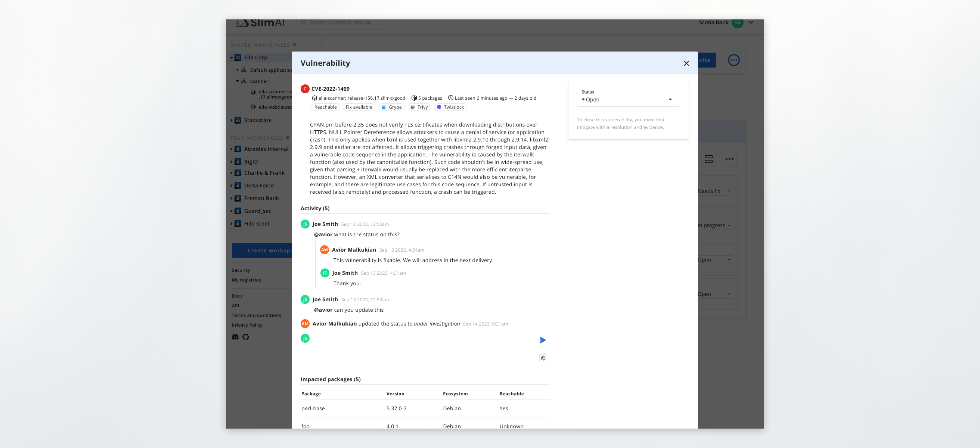Close the Vulnerability dialog
The height and width of the screenshot is (448, 980).
(686, 63)
